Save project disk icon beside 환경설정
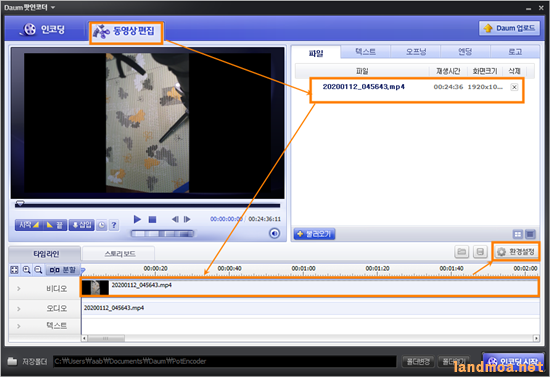The height and width of the screenshot is (377, 550). click(x=480, y=251)
